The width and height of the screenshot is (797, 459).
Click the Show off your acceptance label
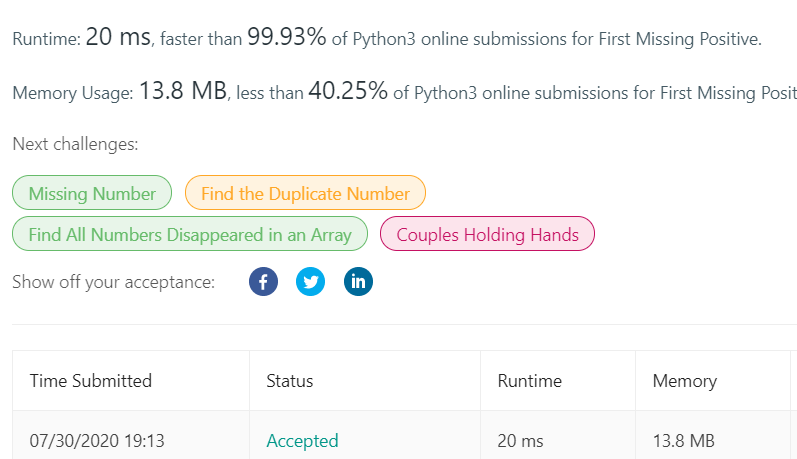pos(113,282)
